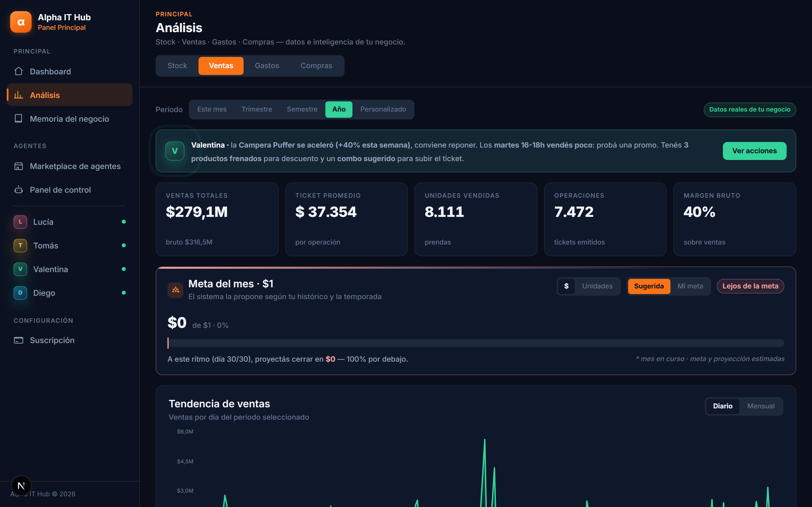Switch sales trend to Mensual view
The width and height of the screenshot is (812, 507).
pos(761,406)
